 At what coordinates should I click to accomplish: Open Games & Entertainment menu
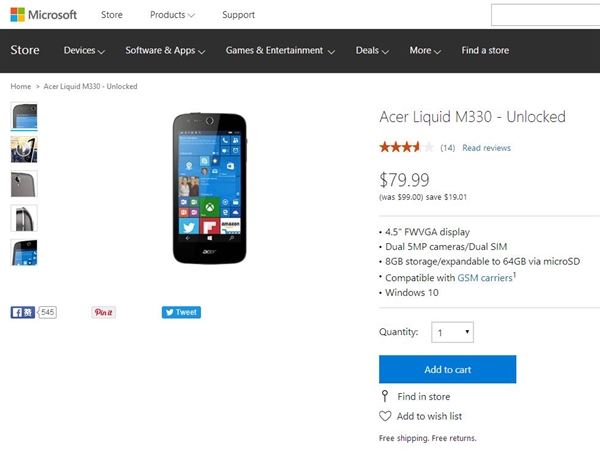tap(280, 51)
